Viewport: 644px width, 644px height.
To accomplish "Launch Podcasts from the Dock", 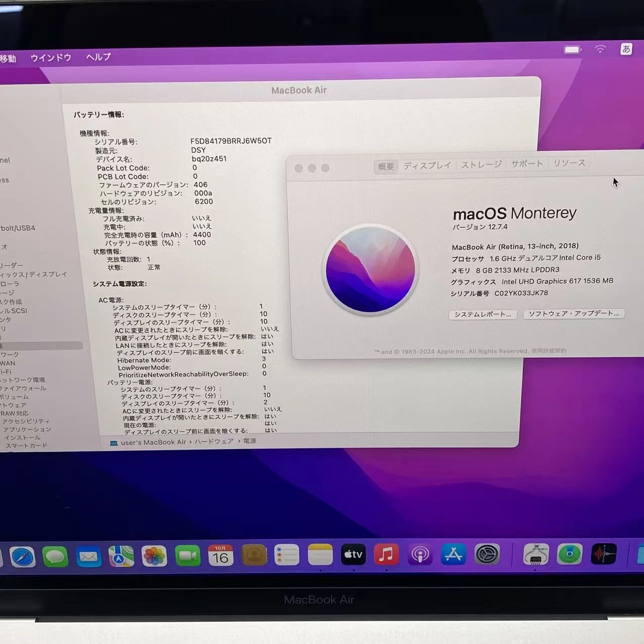I will click(420, 555).
